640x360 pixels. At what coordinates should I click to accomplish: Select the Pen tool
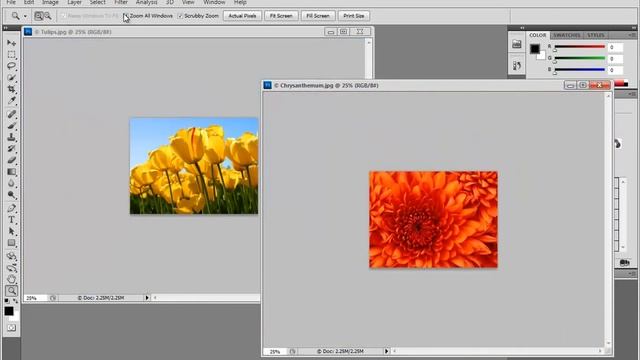11,208
